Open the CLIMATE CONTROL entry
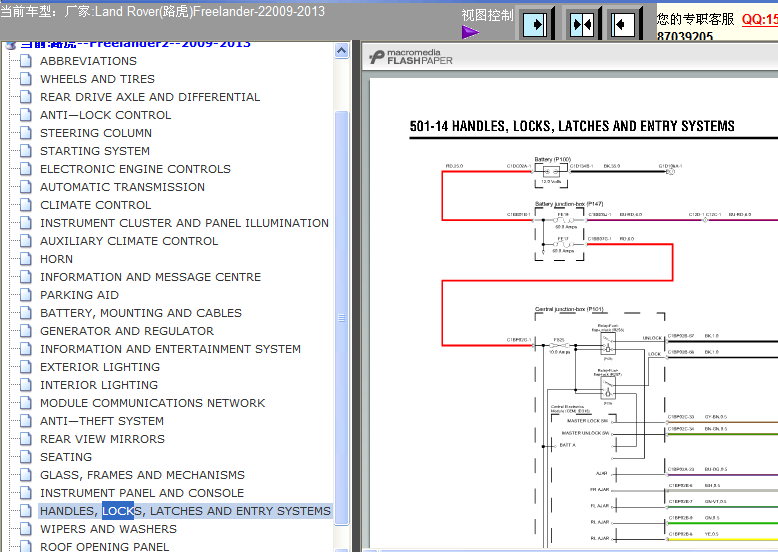The height and width of the screenshot is (552, 778). (x=95, y=205)
